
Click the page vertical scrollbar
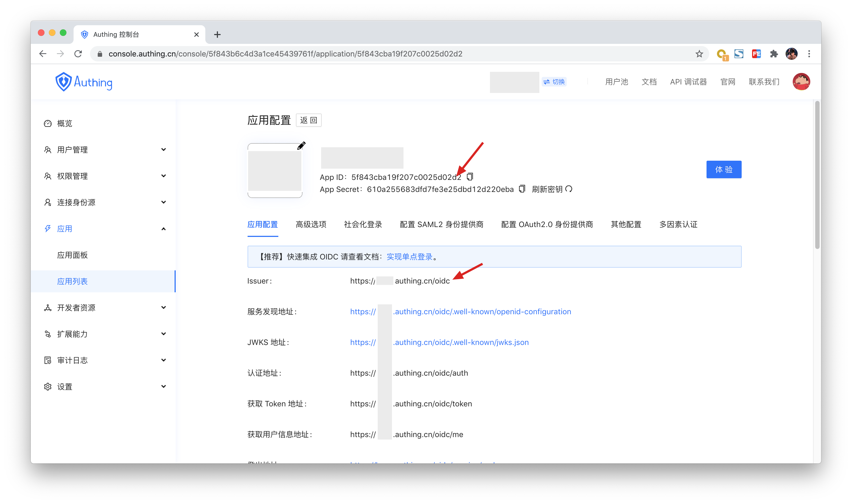pos(817,175)
